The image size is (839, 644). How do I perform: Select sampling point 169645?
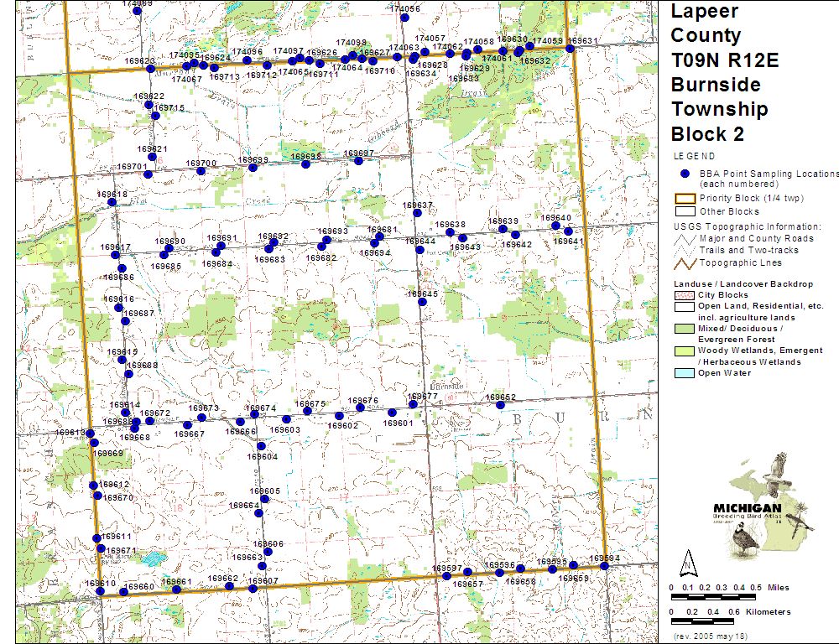[423, 303]
